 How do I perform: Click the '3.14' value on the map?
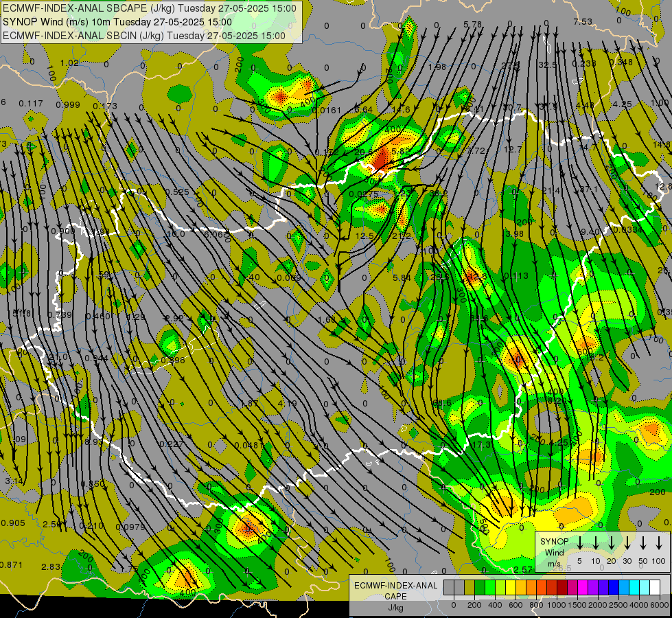click(x=14, y=481)
